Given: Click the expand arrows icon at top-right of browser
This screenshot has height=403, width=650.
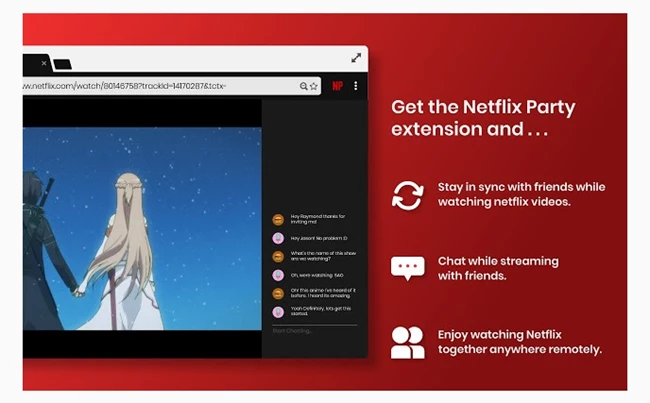Looking at the screenshot, I should click(x=356, y=58).
